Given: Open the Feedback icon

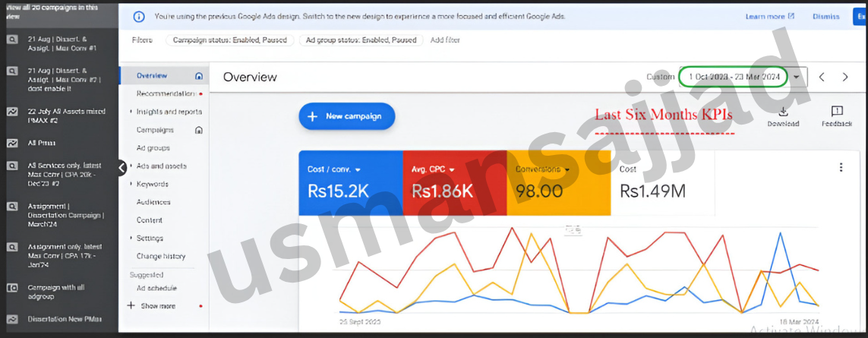Looking at the screenshot, I should 837,112.
